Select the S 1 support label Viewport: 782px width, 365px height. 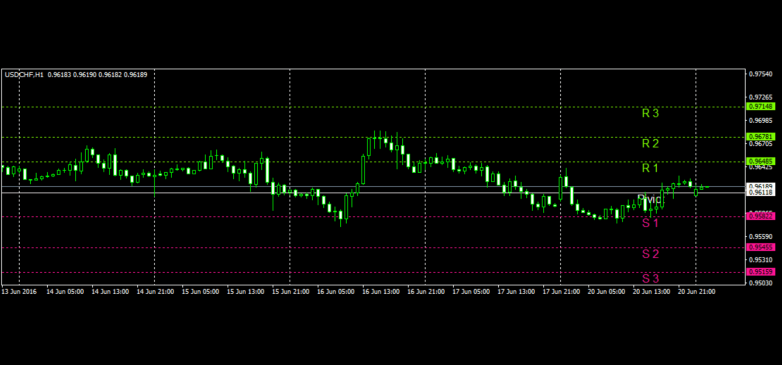click(650, 223)
